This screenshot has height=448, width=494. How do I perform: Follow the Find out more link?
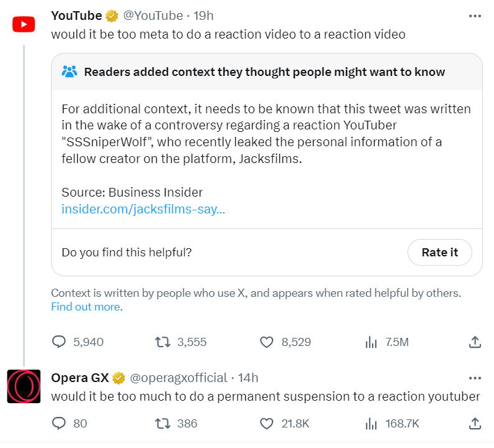point(86,307)
